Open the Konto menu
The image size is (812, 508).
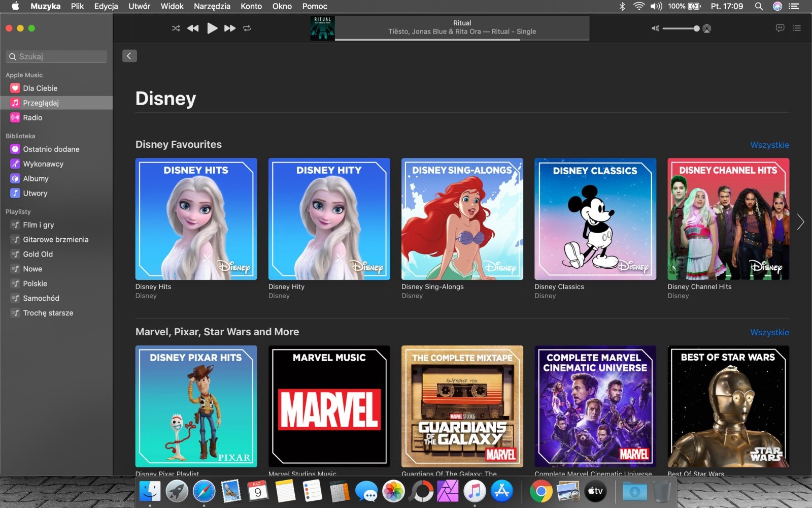(251, 6)
